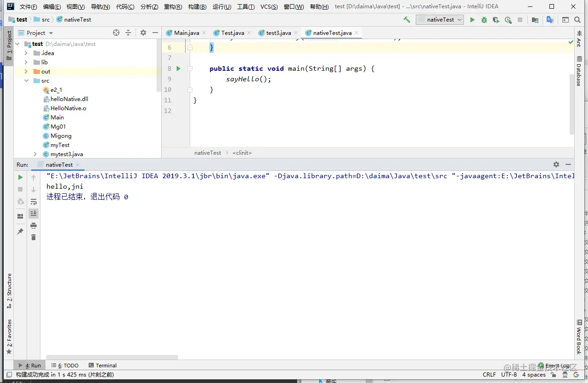Image resolution: width=588 pixels, height=383 pixels.
Task: Print the Run console output
Action: pyautogui.click(x=34, y=225)
